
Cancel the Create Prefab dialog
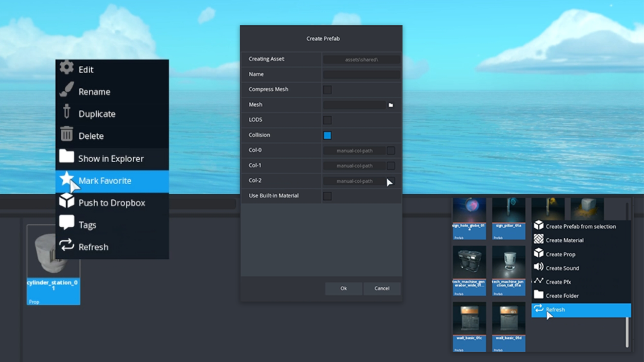(382, 288)
